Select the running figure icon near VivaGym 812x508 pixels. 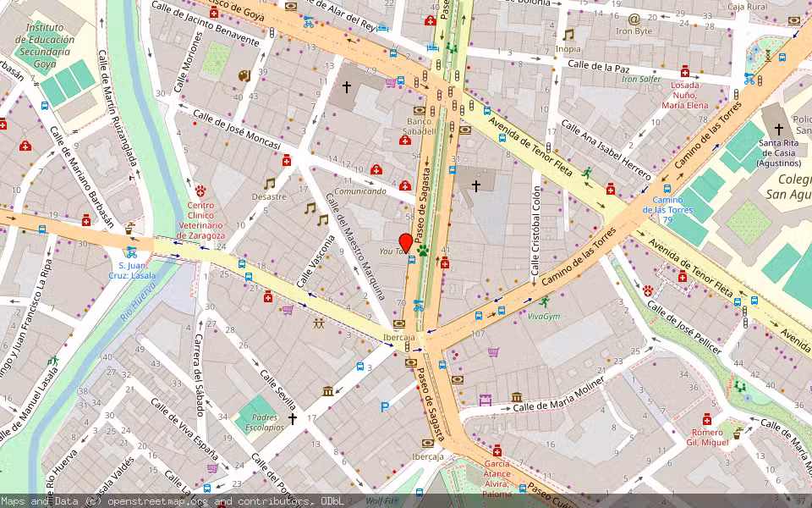coord(546,302)
